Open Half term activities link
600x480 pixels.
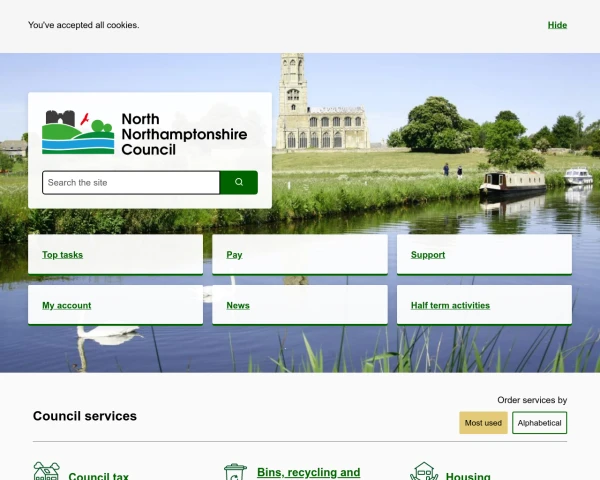(x=450, y=305)
